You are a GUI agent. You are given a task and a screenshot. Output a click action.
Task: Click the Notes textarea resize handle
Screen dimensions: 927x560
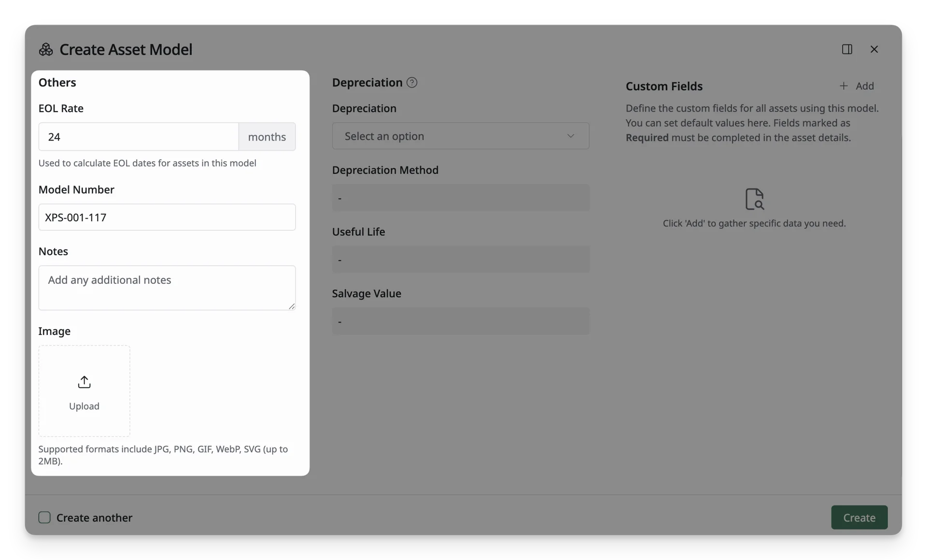[x=292, y=306]
